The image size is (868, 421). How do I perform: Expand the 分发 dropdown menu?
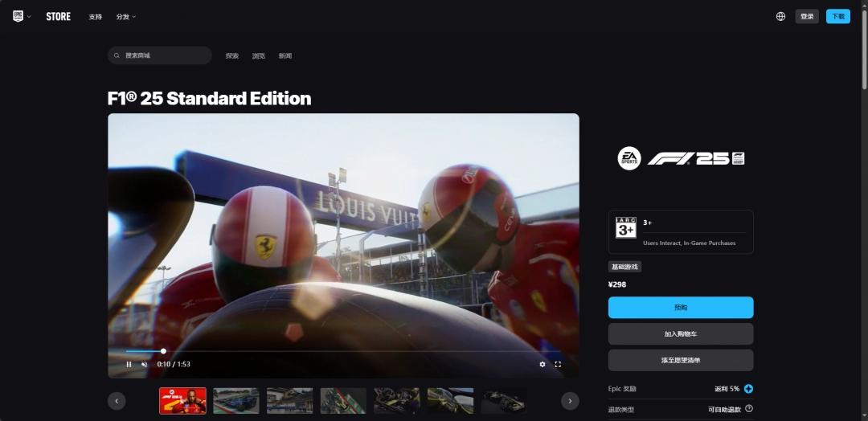tap(126, 17)
